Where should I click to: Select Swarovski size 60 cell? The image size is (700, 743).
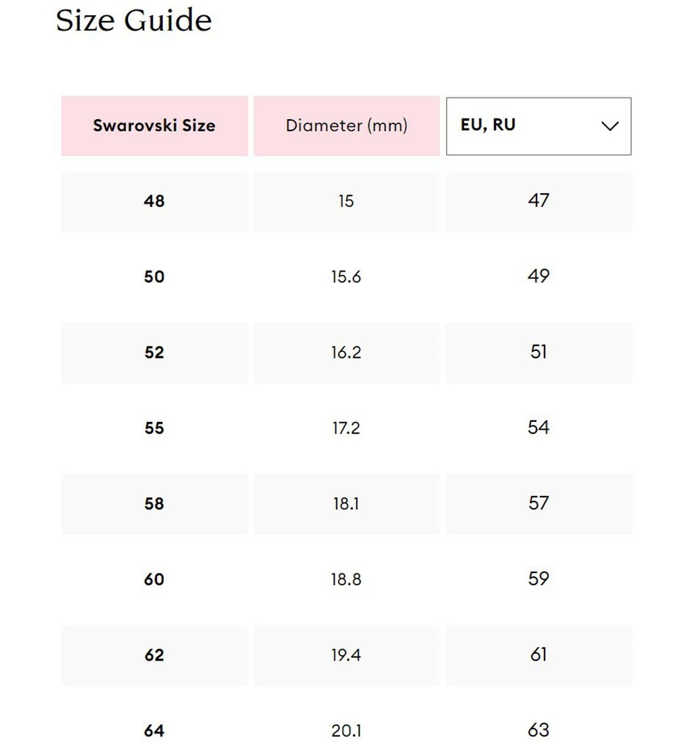[154, 579]
